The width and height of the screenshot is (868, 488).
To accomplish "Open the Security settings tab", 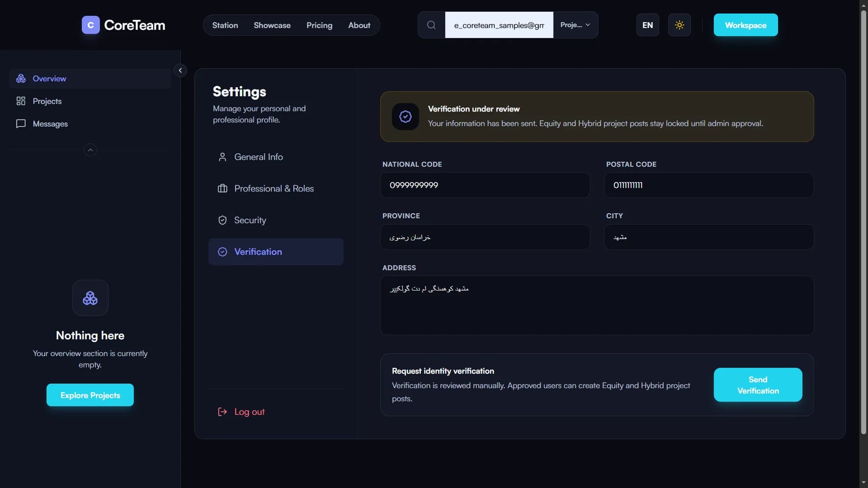I will 276,220.
